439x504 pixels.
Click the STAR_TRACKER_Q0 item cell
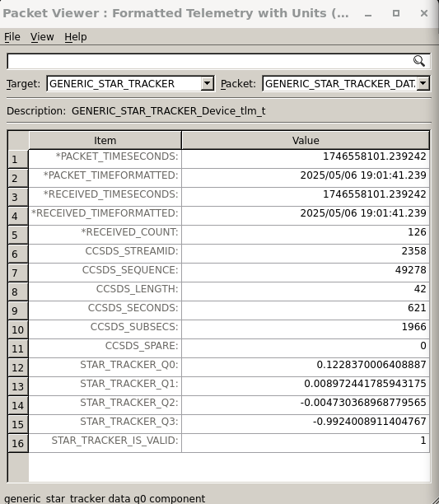(105, 367)
